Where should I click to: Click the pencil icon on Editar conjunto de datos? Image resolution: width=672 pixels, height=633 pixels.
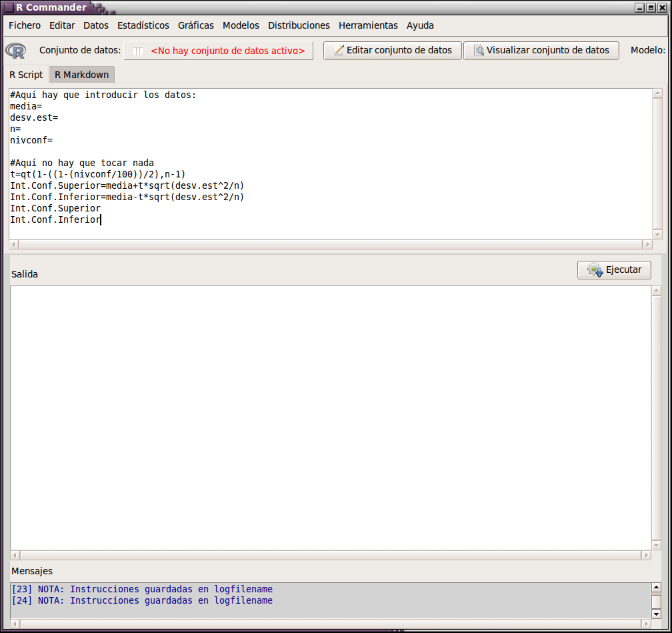click(x=339, y=50)
